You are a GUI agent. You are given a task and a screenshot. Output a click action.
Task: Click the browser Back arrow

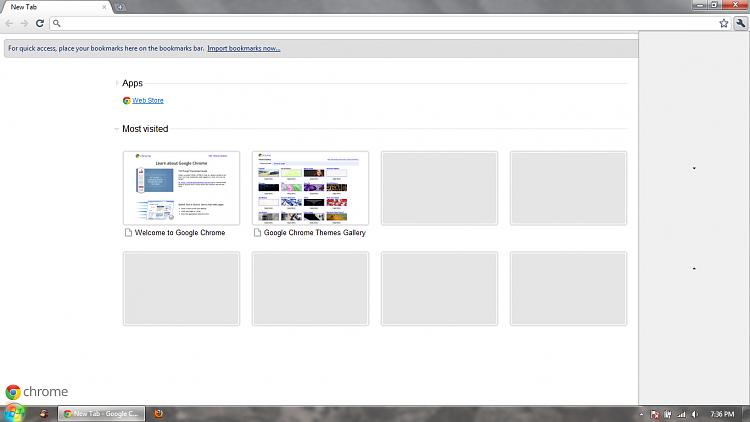[x=9, y=23]
